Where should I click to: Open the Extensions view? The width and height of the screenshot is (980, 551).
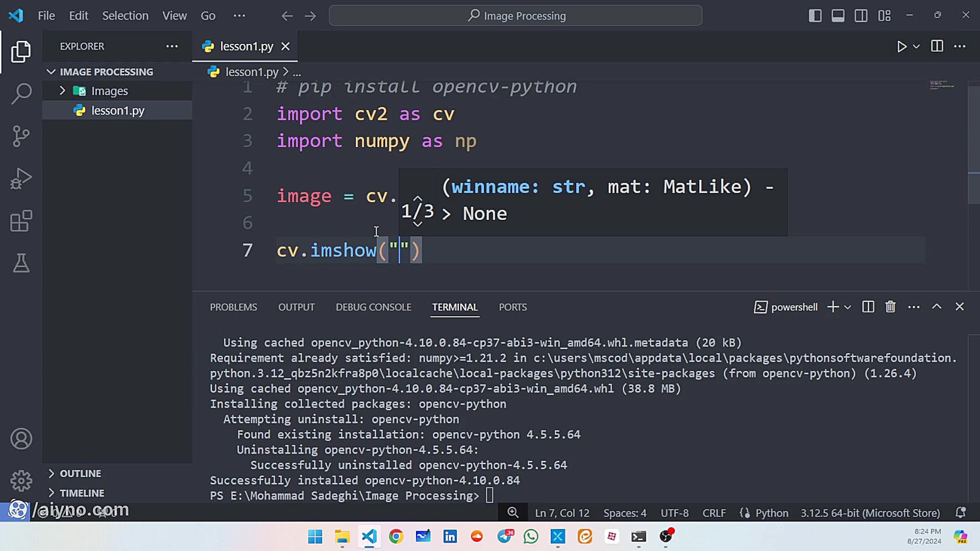[21, 221]
